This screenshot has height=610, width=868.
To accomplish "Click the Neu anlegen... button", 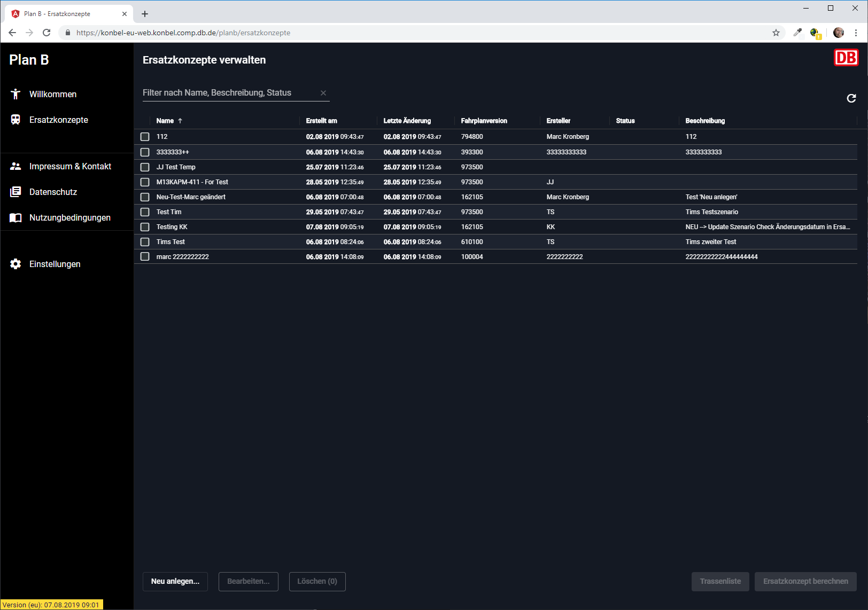I will pos(175,581).
